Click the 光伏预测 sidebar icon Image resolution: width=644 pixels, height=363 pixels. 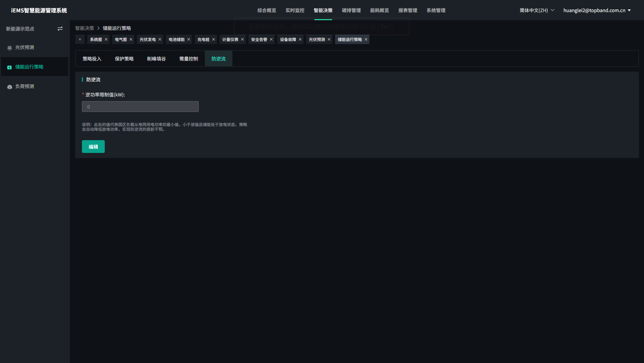coord(10,48)
